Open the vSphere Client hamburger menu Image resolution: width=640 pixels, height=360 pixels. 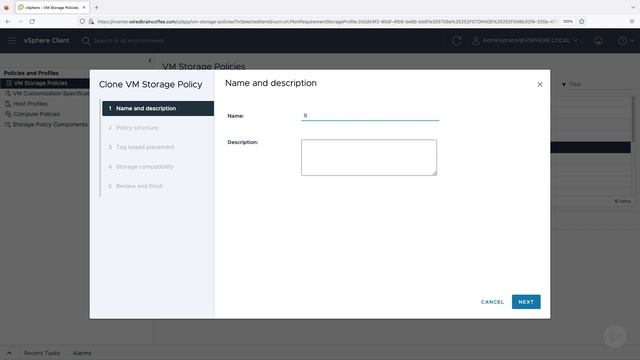coord(12,40)
